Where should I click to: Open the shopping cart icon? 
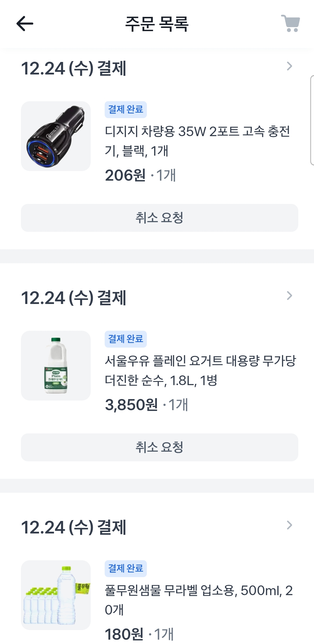[x=290, y=23]
